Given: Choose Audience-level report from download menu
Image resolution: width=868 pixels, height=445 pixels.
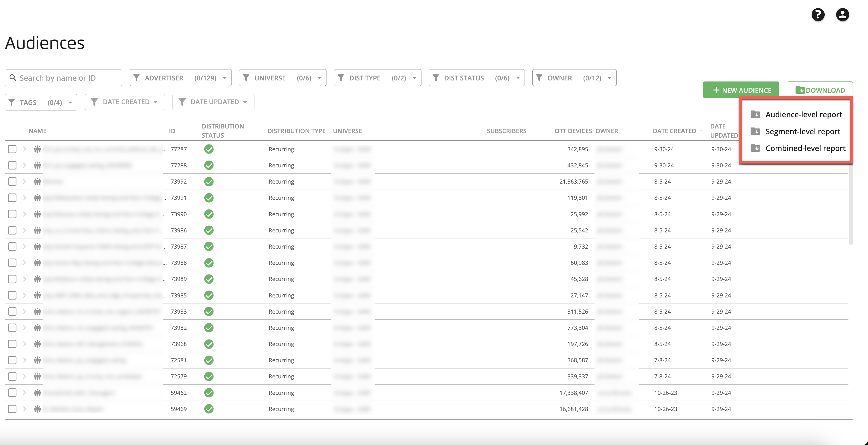Looking at the screenshot, I should coord(796,115).
